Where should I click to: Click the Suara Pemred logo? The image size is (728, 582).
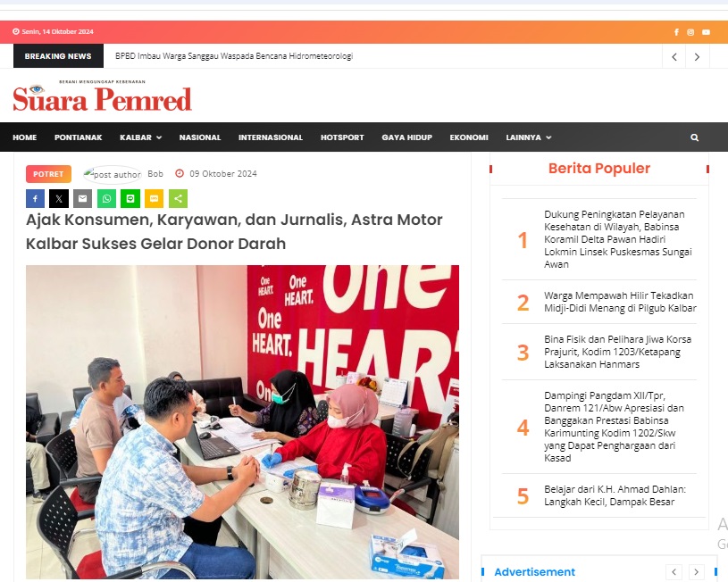pos(102,96)
